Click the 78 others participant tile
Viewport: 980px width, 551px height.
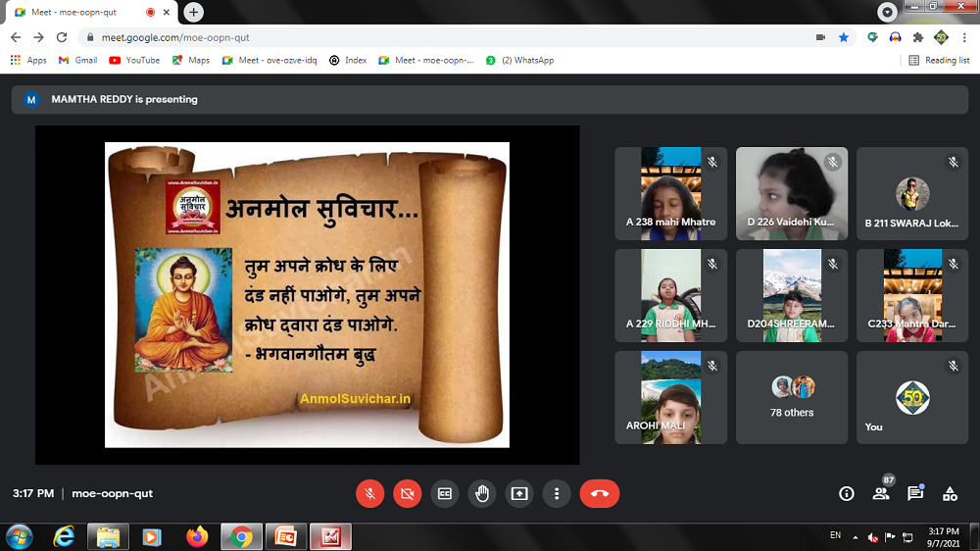792,397
